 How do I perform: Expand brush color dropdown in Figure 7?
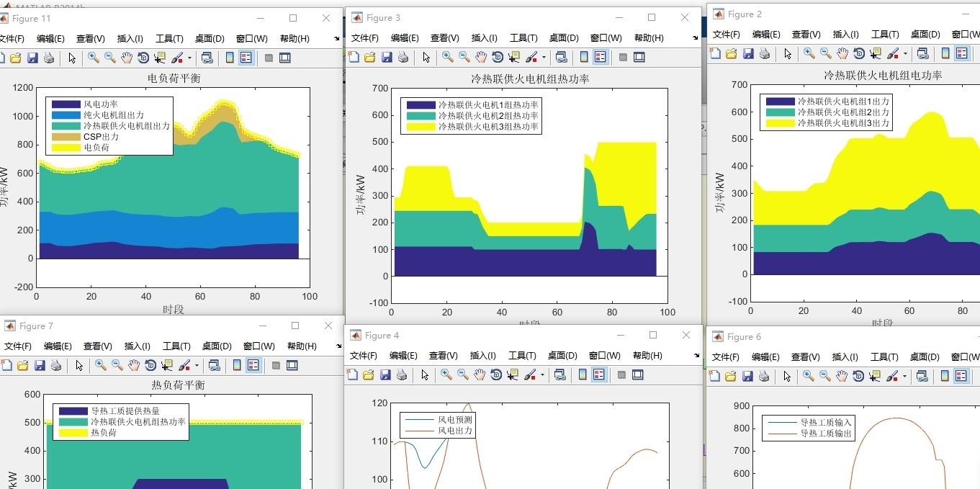tap(197, 365)
